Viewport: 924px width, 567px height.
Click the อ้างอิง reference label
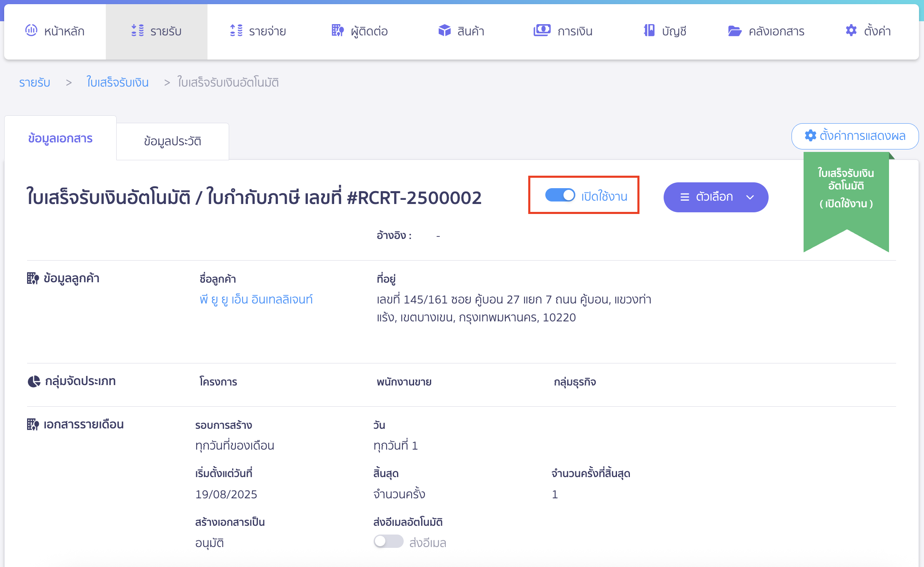point(394,236)
